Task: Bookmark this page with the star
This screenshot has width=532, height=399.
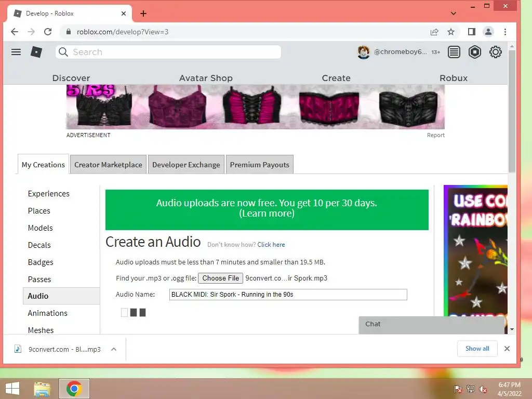Action: tap(451, 32)
